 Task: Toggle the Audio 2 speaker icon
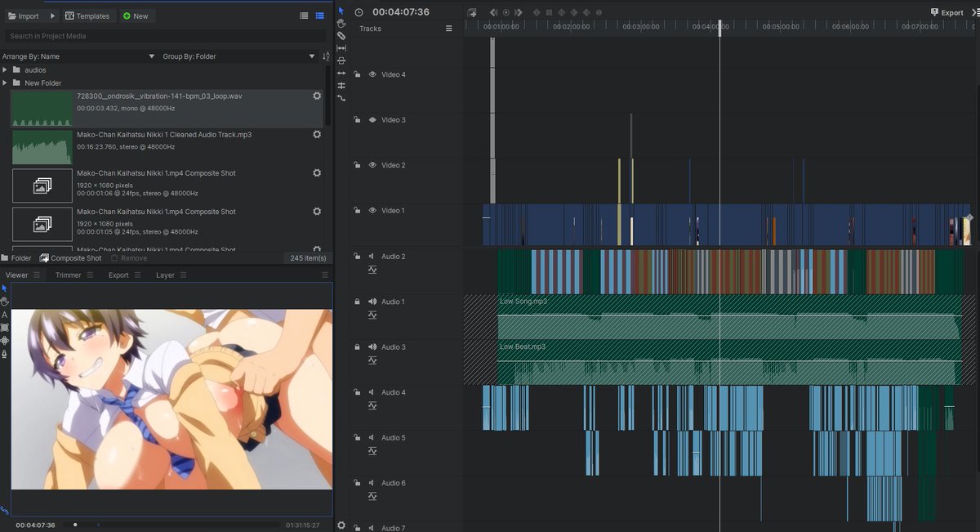point(372,257)
